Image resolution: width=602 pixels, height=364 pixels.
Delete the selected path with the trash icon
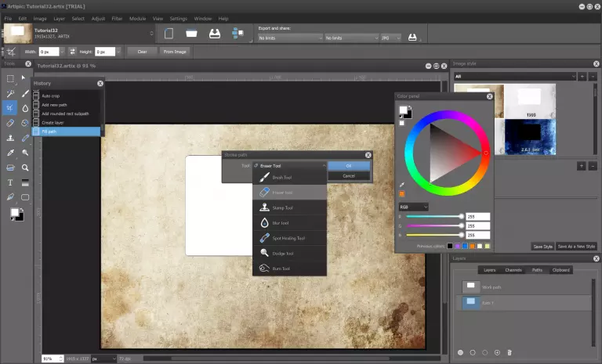coord(510,352)
